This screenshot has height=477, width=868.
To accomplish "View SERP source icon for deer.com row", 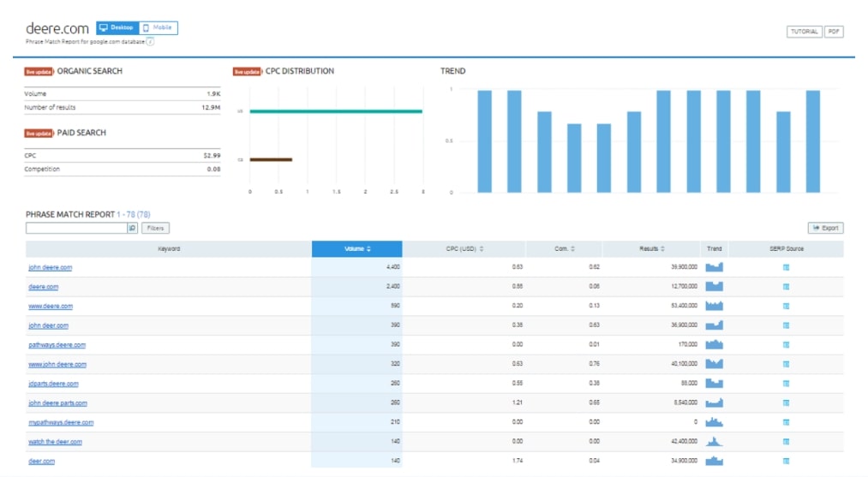I will tap(786, 461).
